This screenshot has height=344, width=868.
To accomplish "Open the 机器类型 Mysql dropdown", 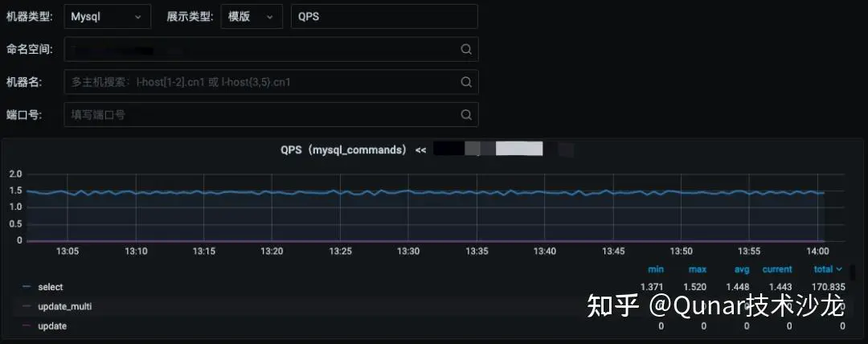I will [x=107, y=16].
